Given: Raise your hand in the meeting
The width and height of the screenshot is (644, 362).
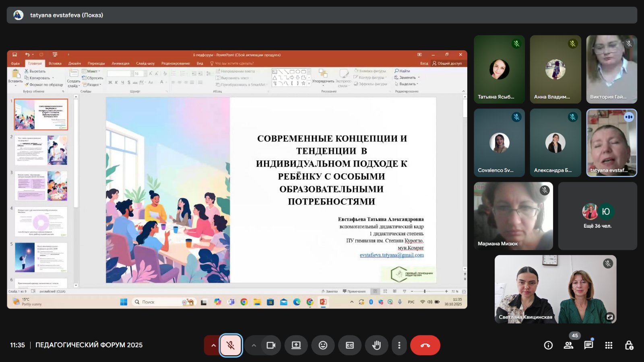Looking at the screenshot, I should 376,345.
